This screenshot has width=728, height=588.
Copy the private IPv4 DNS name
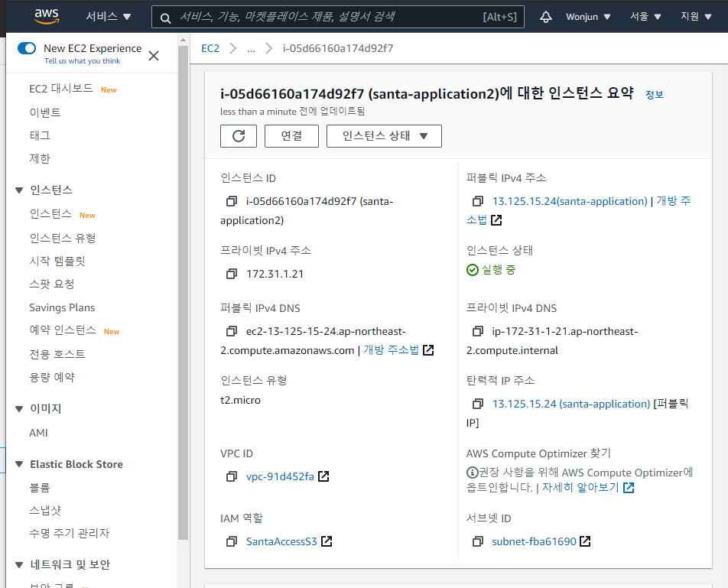(477, 331)
